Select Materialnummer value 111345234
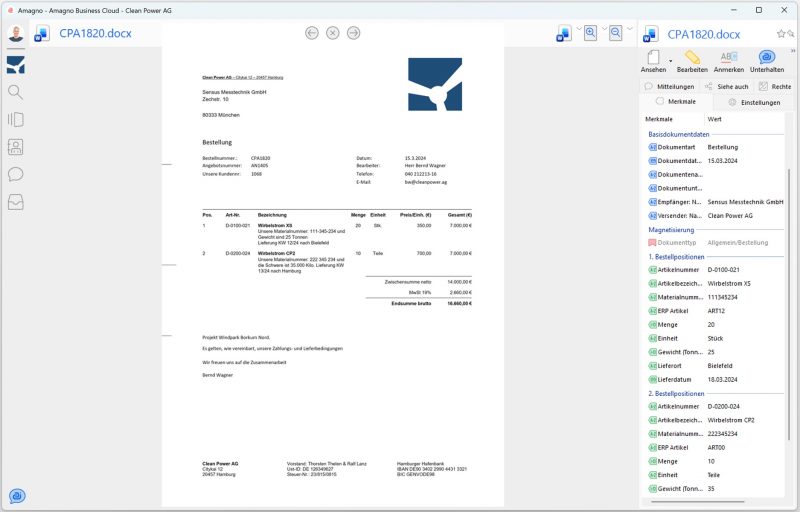This screenshot has height=512, width=800. (x=722, y=297)
